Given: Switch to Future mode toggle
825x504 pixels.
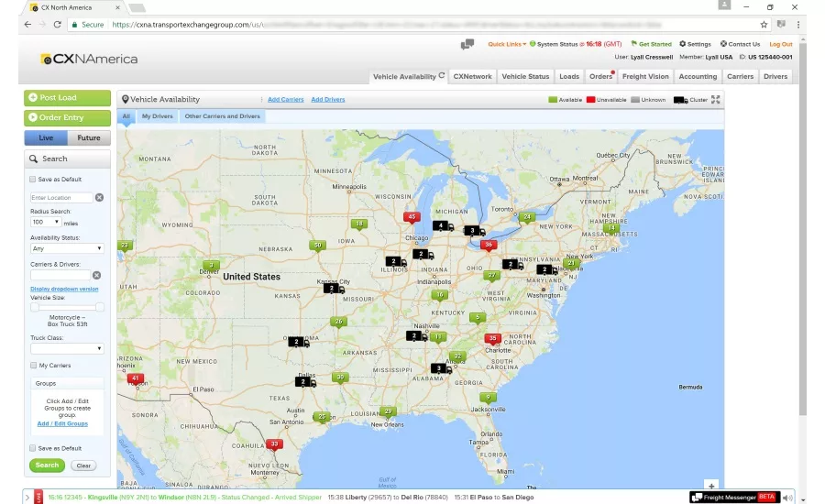Looking at the screenshot, I should click(89, 137).
